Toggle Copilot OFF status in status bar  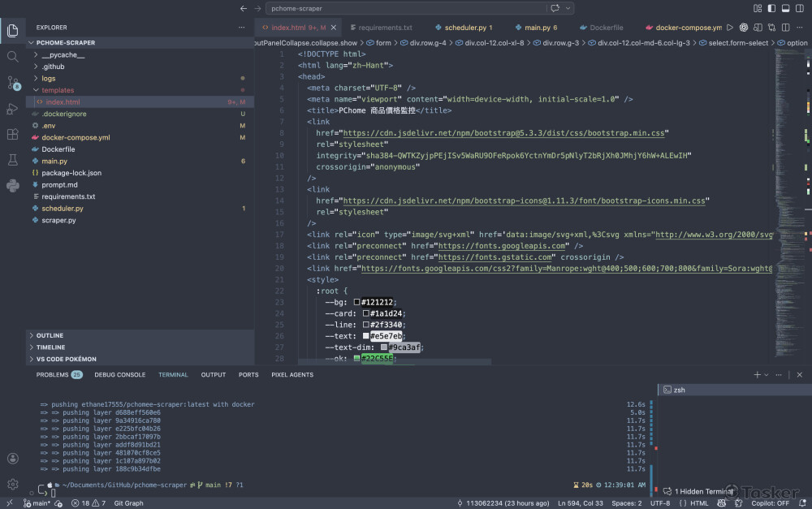[x=770, y=503]
